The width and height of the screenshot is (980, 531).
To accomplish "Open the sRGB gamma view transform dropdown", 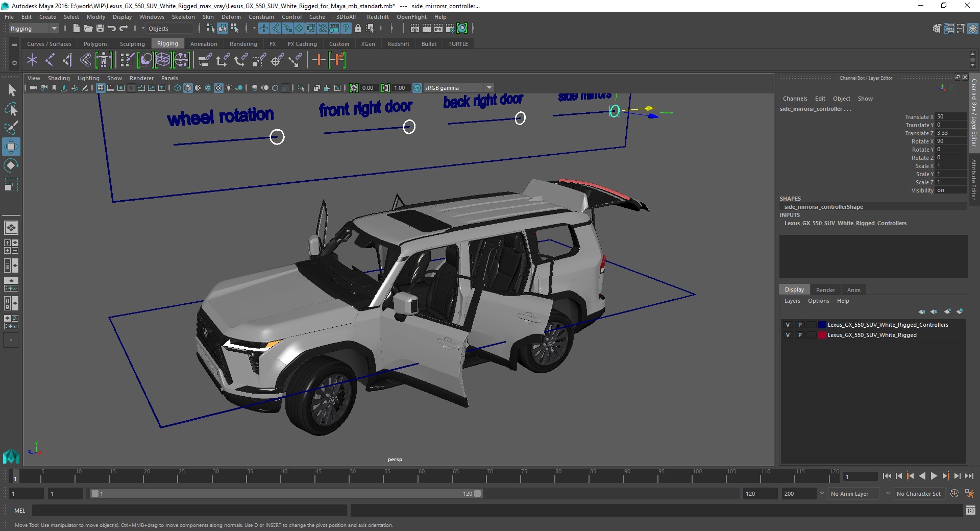I will [x=458, y=88].
